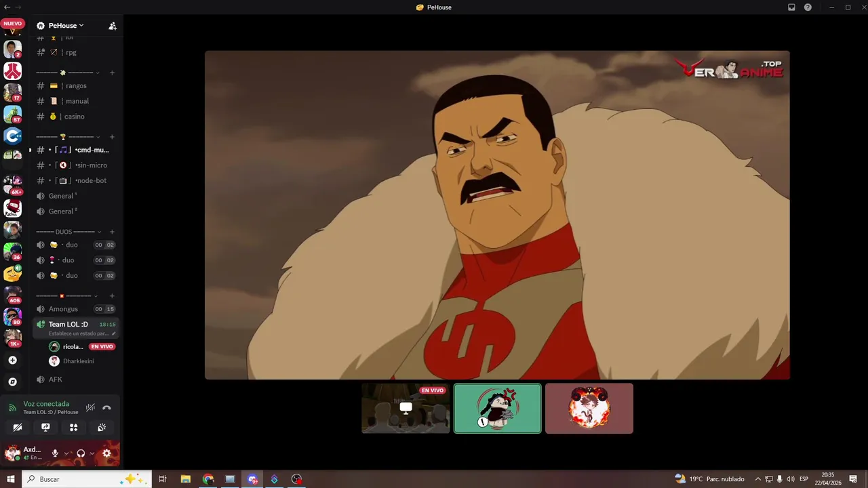
Task: Open the sin-micro channel
Action: tap(75, 165)
